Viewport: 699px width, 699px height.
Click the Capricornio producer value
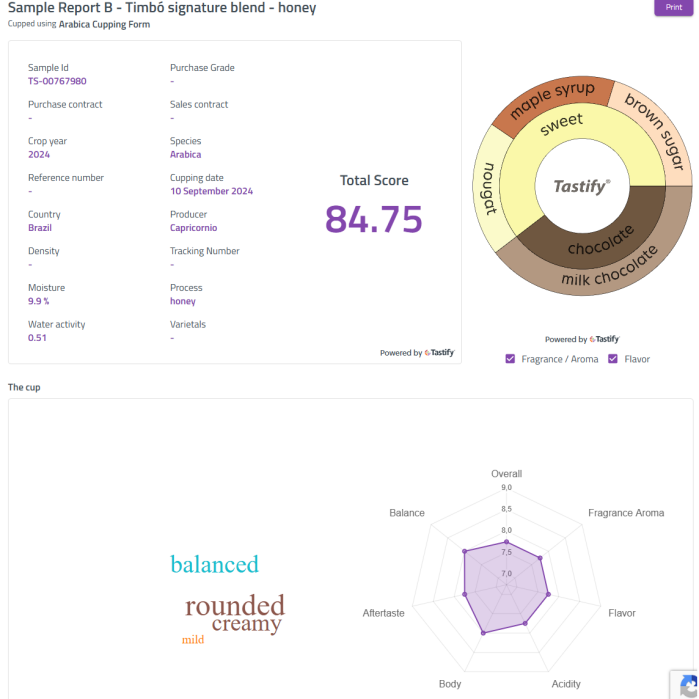[195, 228]
